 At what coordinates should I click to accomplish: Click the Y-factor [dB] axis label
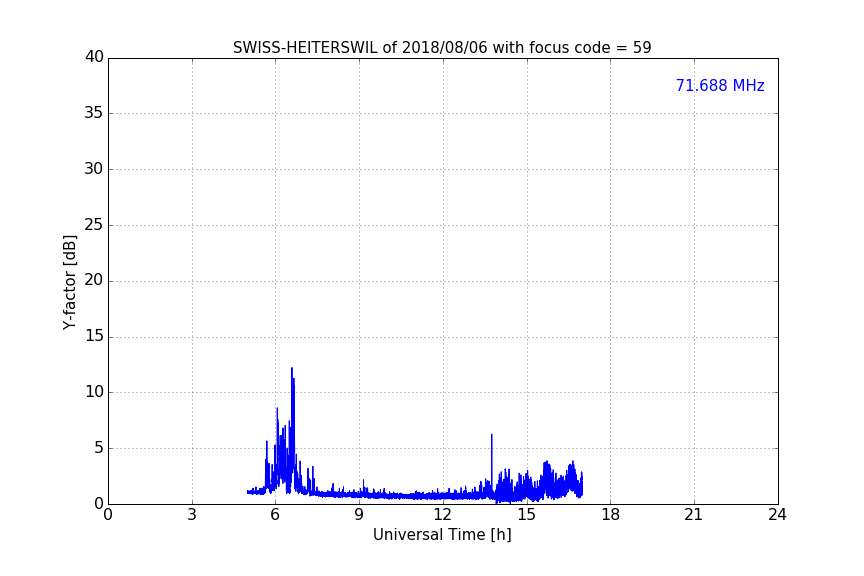tap(69, 282)
